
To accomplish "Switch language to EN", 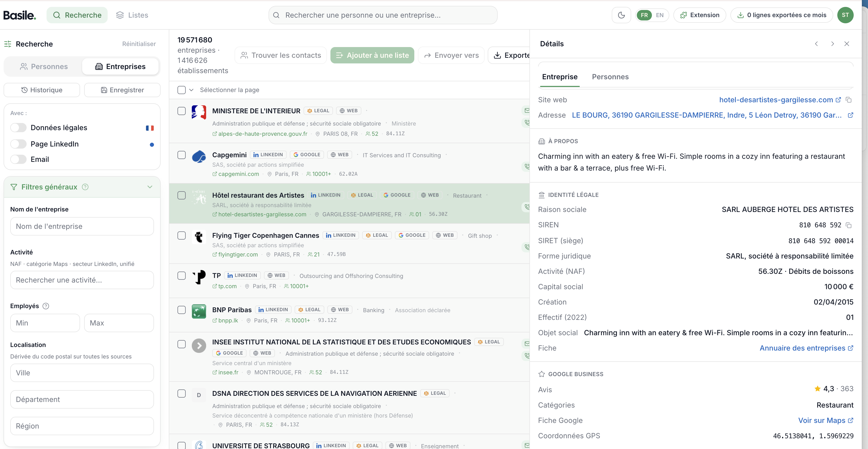I will coord(660,15).
